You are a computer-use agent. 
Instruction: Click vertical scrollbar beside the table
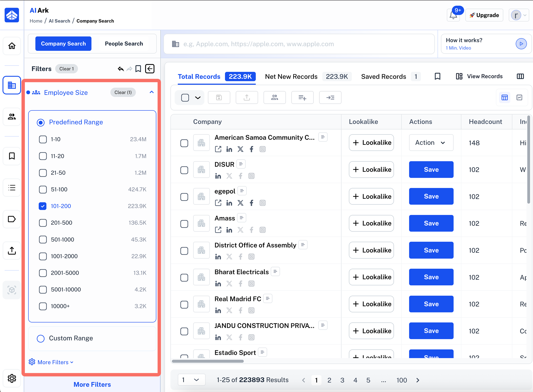528,159
